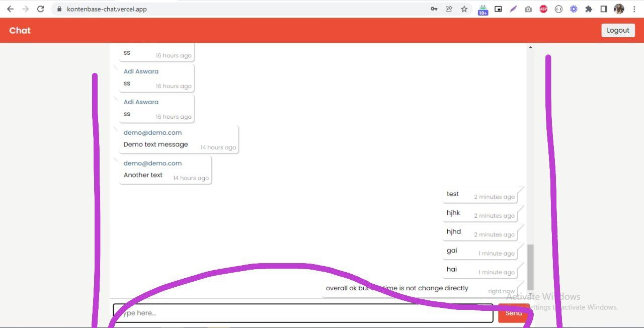Bookmark this page using the star icon
644x328 pixels.
[x=464, y=9]
